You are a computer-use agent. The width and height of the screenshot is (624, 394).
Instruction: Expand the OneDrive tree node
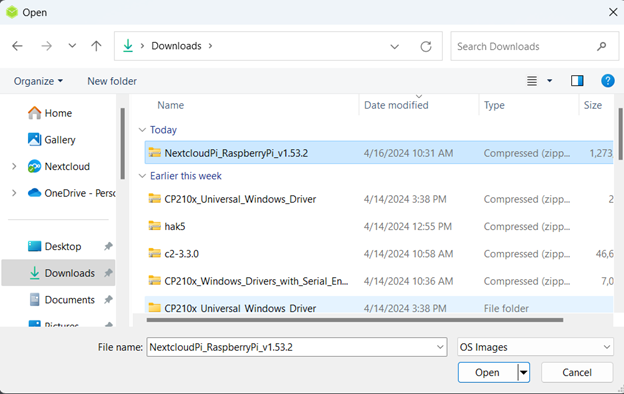[14, 193]
